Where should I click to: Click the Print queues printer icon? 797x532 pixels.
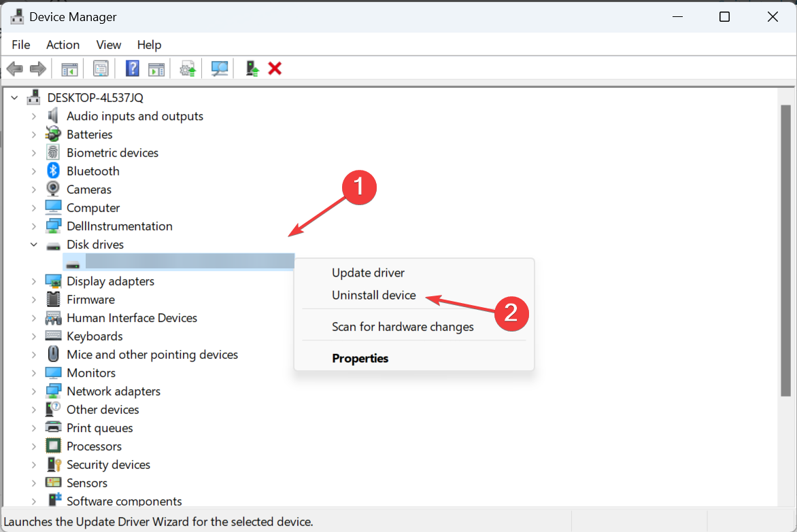point(53,427)
